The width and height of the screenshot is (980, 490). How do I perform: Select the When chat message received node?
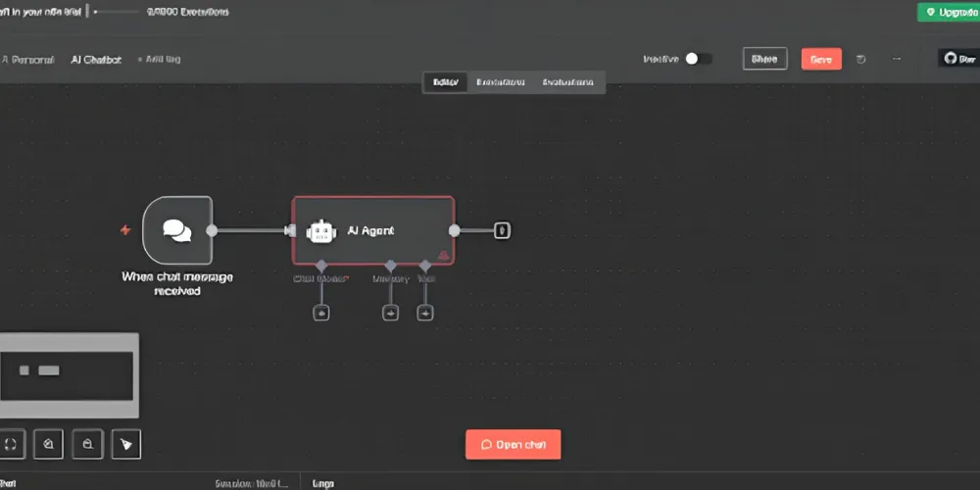[x=177, y=230]
